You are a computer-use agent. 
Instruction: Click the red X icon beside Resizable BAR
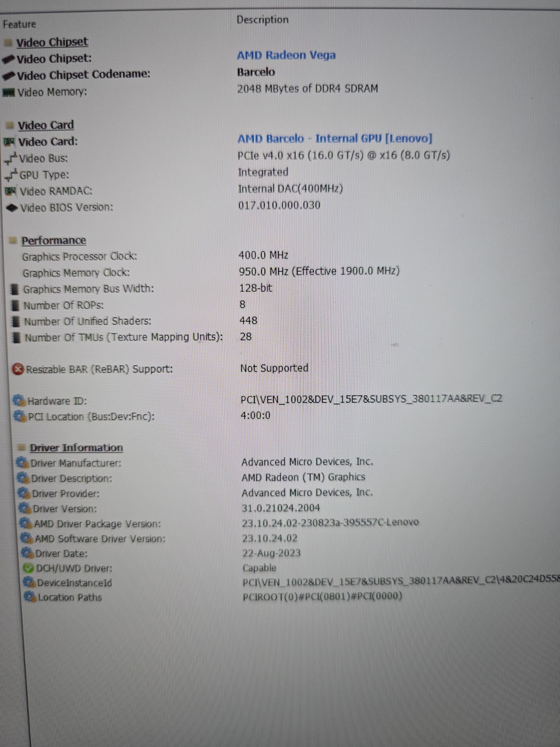click(x=18, y=369)
